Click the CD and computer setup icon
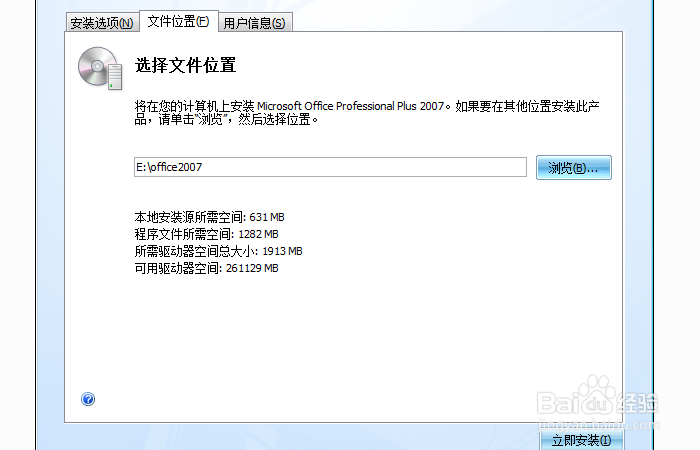This screenshot has height=450, width=700. pyautogui.click(x=100, y=68)
